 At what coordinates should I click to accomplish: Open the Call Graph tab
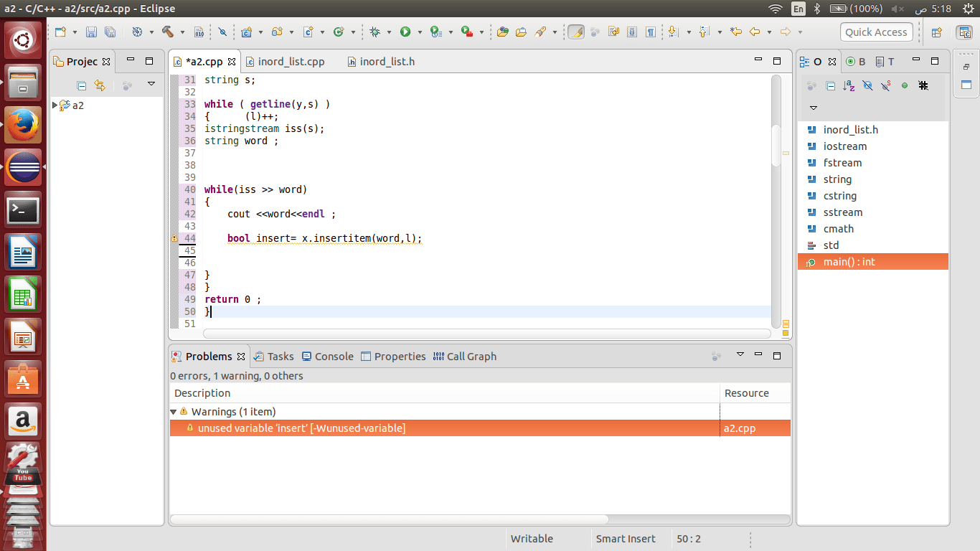tap(465, 357)
